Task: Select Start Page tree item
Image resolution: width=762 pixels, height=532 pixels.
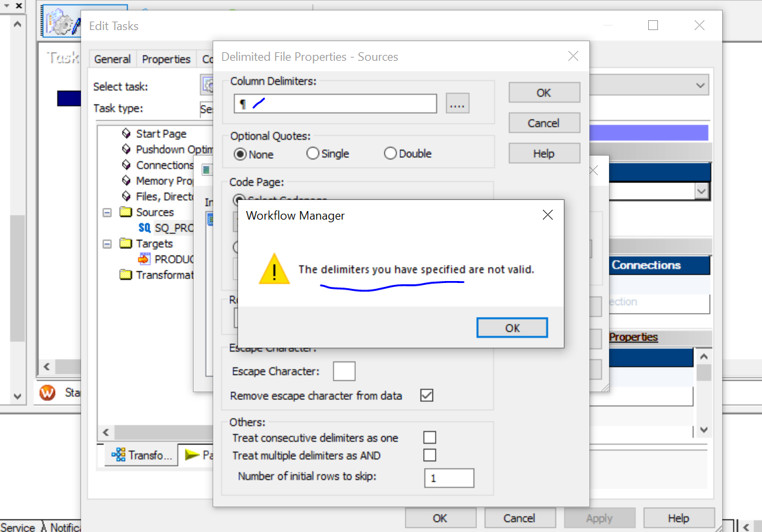Action: (x=161, y=133)
